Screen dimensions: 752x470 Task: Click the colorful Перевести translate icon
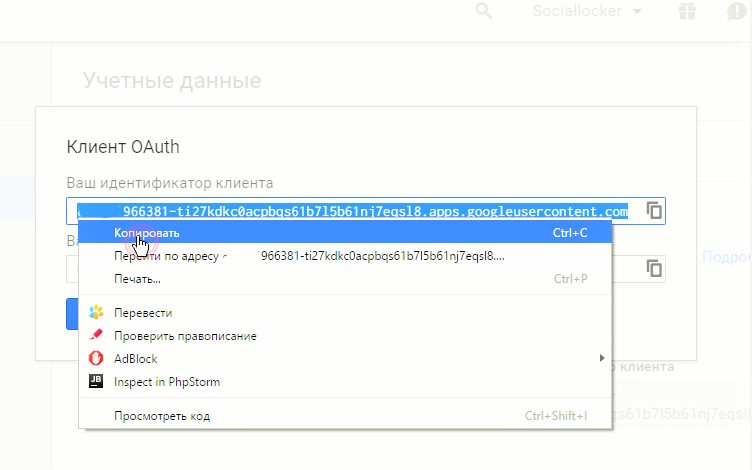pyautogui.click(x=96, y=313)
